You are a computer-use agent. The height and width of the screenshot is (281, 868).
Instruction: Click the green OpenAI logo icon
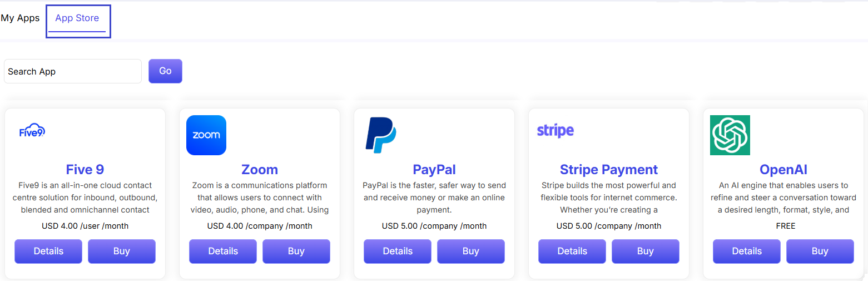[730, 135]
